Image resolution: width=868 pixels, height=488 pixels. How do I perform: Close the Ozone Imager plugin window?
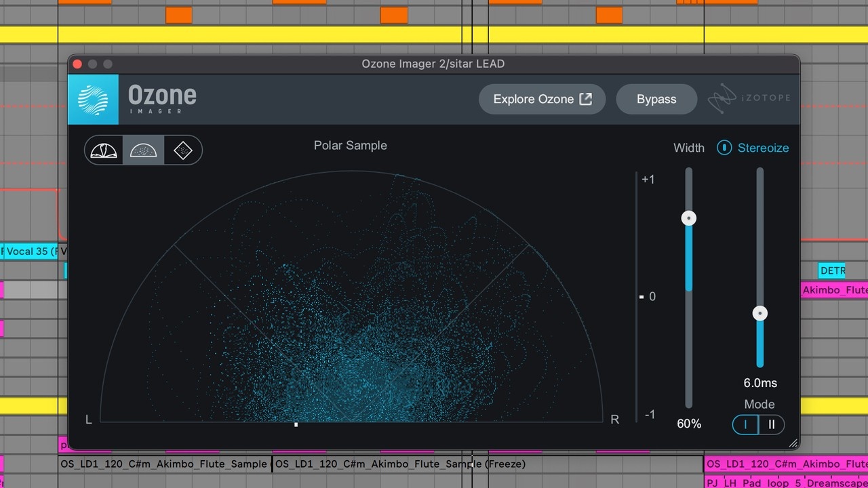pos(77,64)
